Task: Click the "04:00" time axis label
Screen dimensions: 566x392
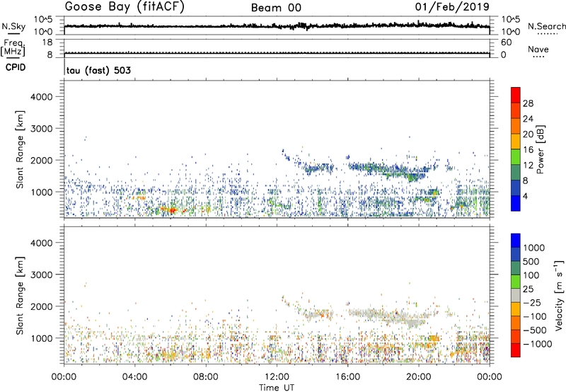Action: [134, 376]
